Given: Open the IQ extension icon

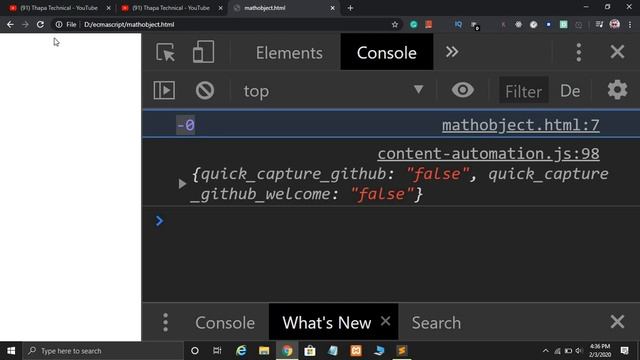Looking at the screenshot, I should pyautogui.click(x=458, y=24).
